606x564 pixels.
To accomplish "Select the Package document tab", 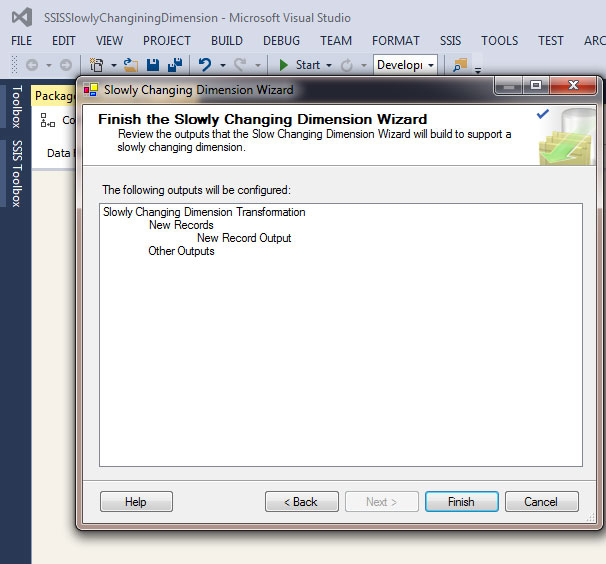I will point(54,95).
